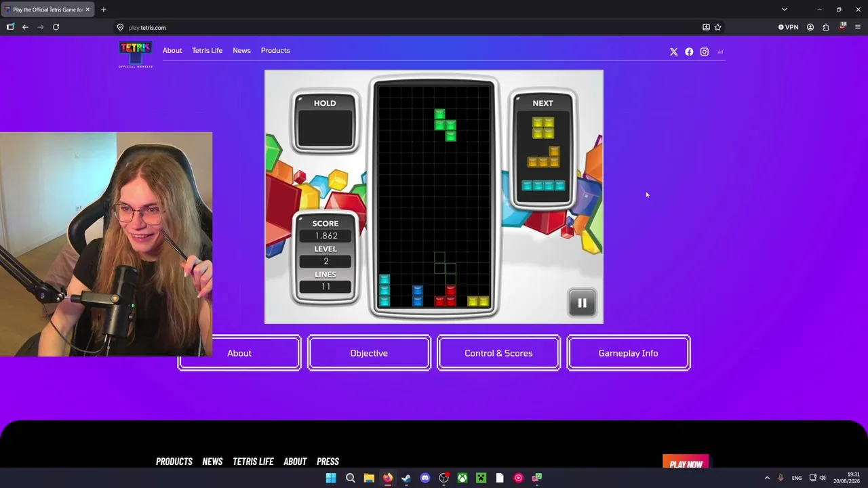
Task: Open Windows taskbar Search
Action: point(350,478)
